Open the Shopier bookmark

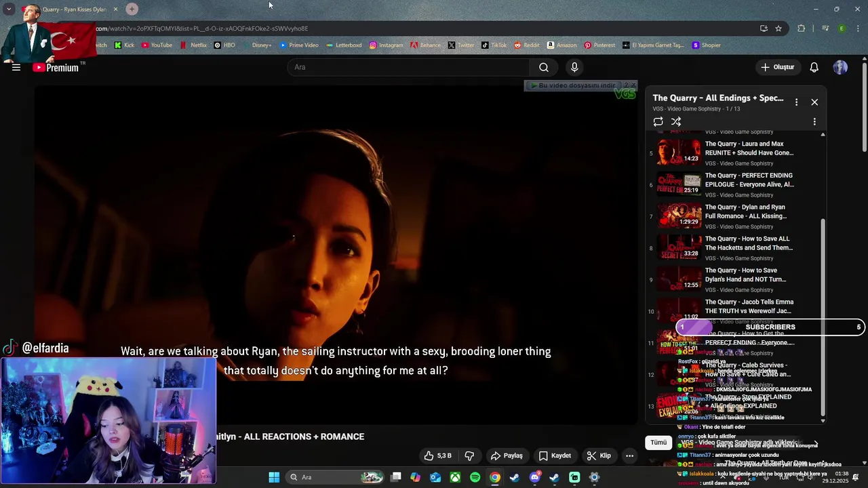coord(706,45)
